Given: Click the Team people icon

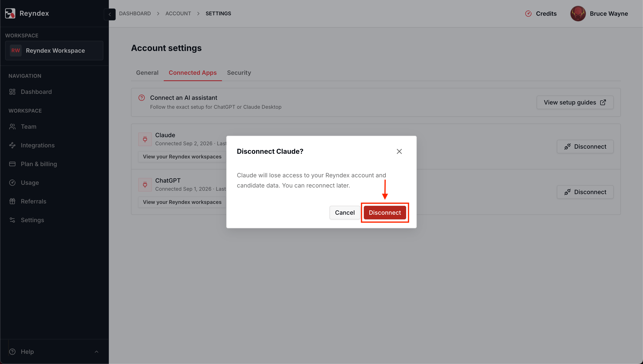Looking at the screenshot, I should tap(12, 127).
